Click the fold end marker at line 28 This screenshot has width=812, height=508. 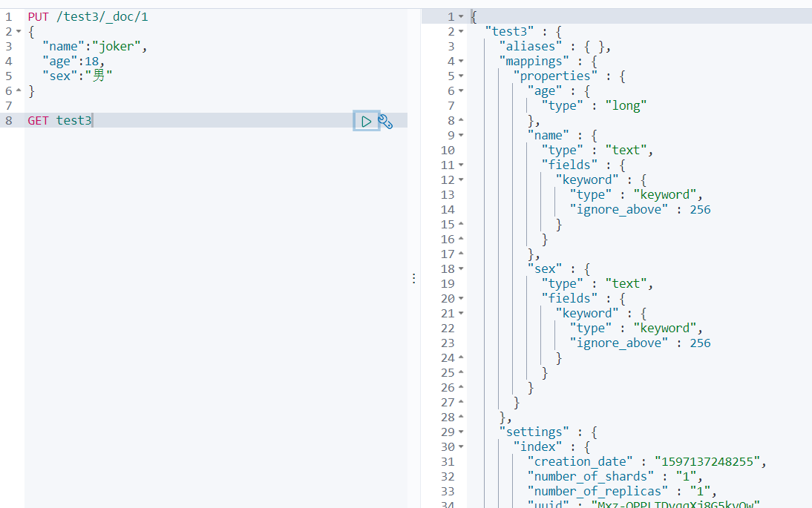[x=461, y=417]
